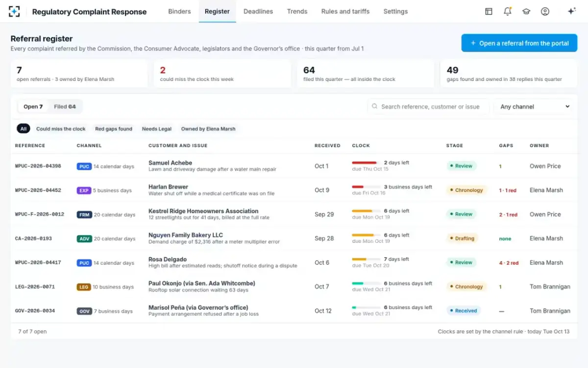Image resolution: width=588 pixels, height=368 pixels.
Task: Open the Any channel dropdown
Action: [535, 106]
